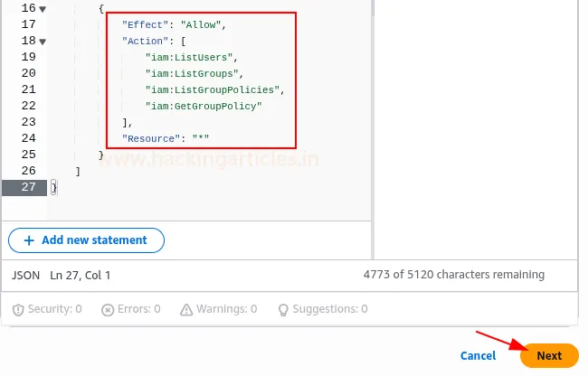
Task: Open the Errors circle-x indicator
Action: pos(108,309)
